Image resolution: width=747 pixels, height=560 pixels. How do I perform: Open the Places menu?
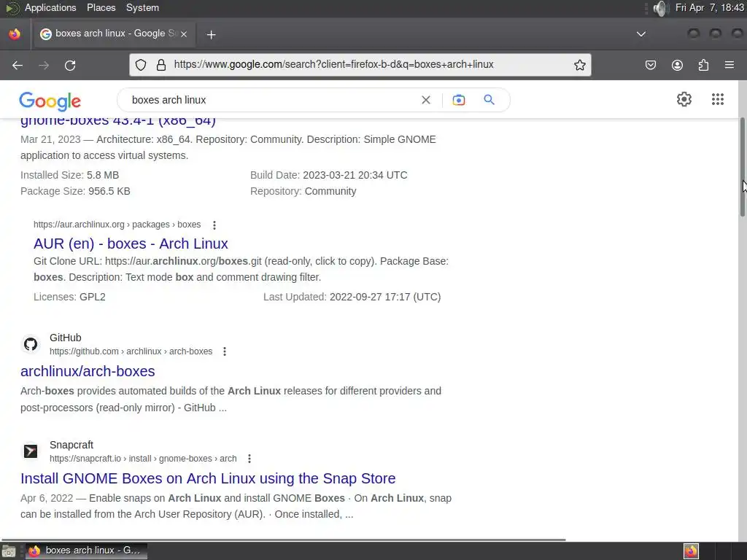(x=101, y=7)
